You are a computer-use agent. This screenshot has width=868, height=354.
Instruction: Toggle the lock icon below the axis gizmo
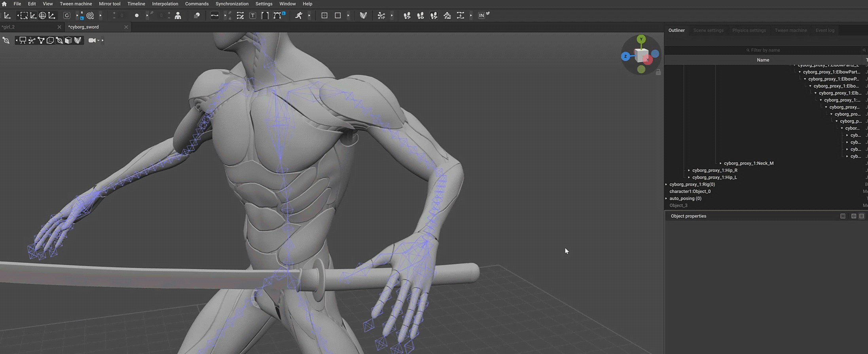[658, 72]
